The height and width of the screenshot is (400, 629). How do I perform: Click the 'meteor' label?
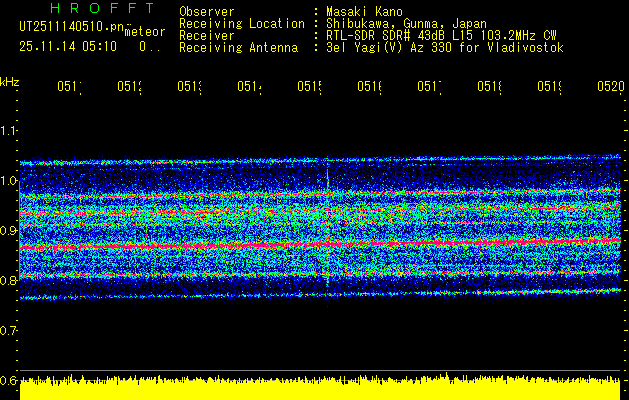[145, 32]
